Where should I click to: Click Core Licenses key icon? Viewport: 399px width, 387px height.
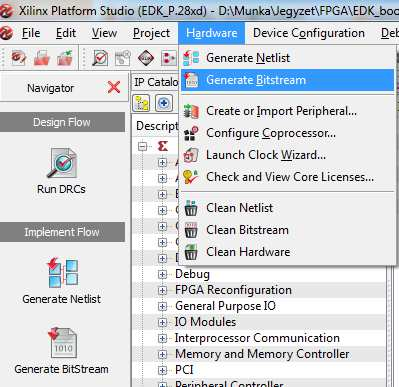point(191,177)
